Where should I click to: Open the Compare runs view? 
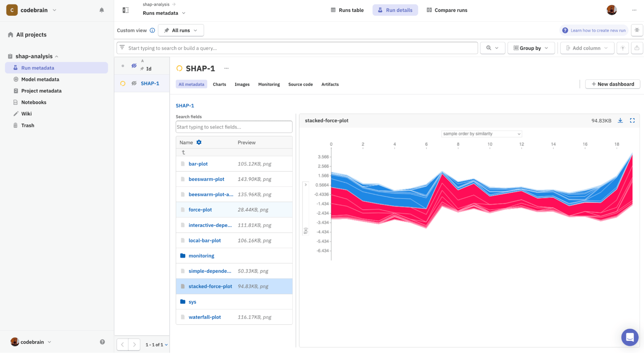[x=447, y=10]
